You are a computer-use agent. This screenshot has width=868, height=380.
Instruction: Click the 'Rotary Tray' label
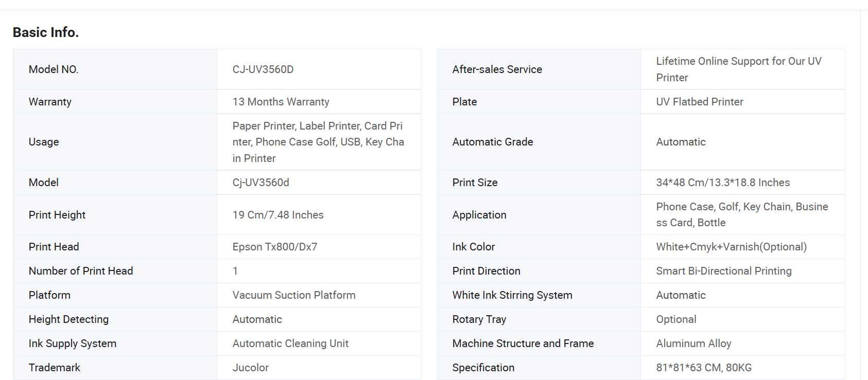click(479, 319)
